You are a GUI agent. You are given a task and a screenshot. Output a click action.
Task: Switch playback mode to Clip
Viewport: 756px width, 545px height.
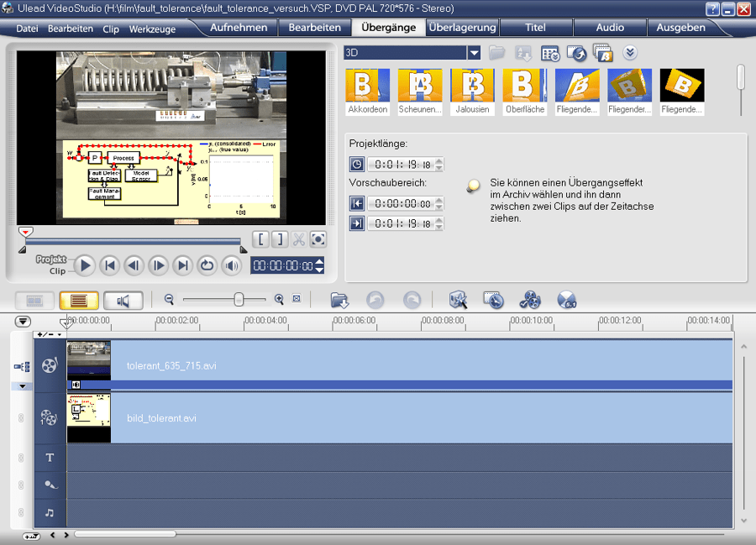59,271
